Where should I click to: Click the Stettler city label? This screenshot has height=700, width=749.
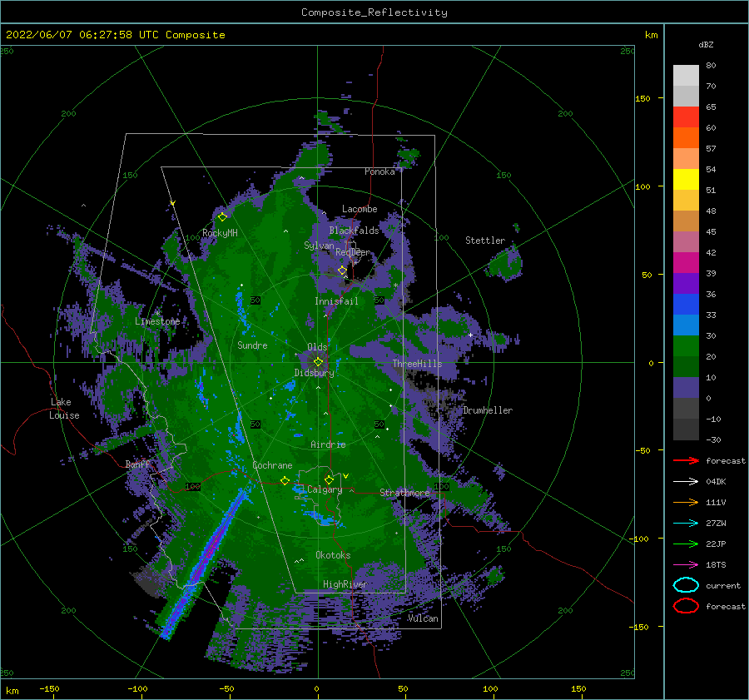pyautogui.click(x=485, y=241)
